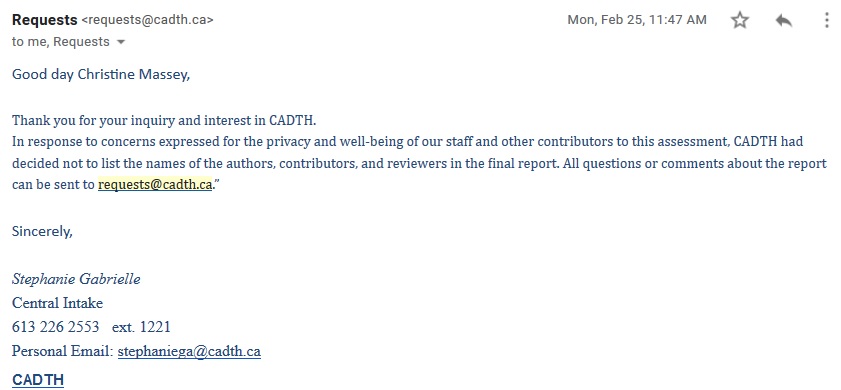
Task: Click the italic signature Stephanie Gabrielle
Action: (x=76, y=279)
